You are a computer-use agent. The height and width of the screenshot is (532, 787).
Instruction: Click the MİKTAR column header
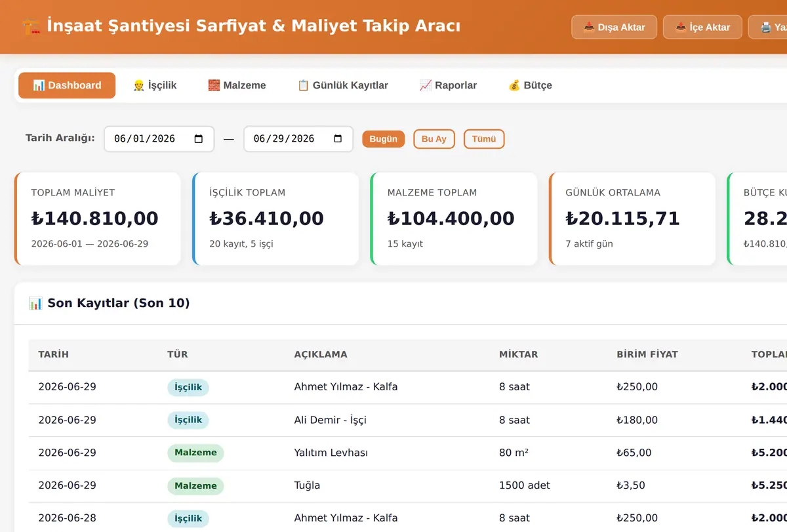click(518, 354)
